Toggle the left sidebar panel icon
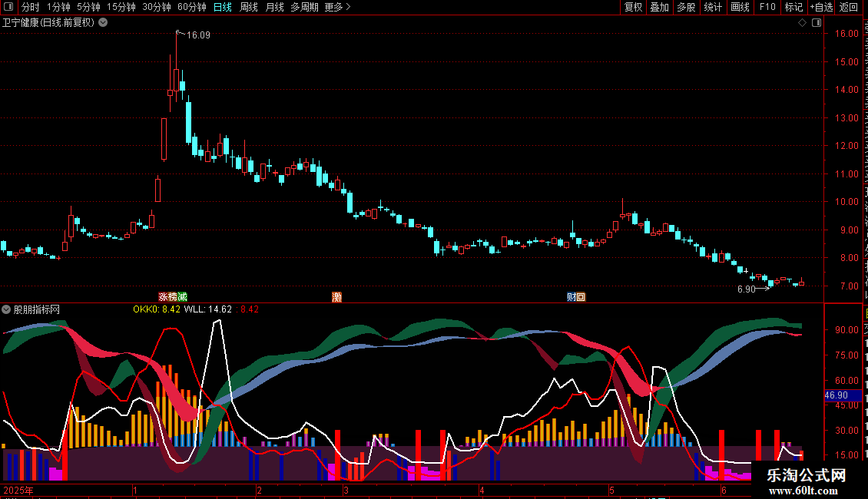Image resolution: width=868 pixels, height=499 pixels. 8,7
